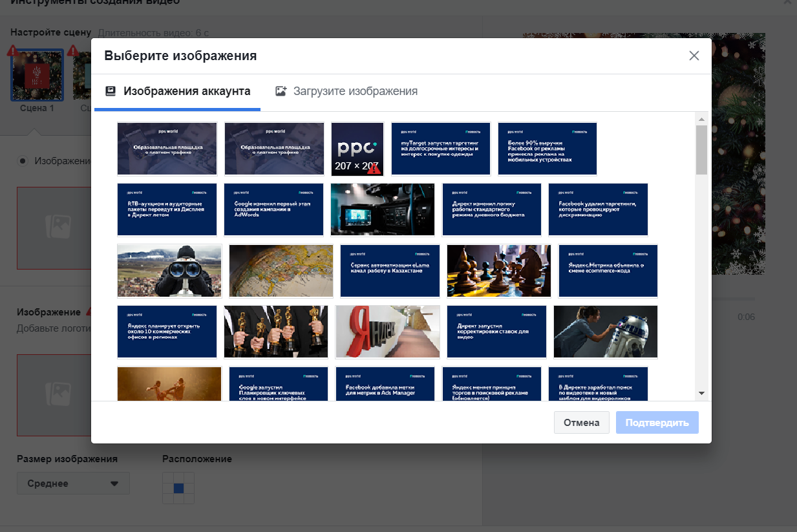Select the chess pieces photo
Screen dimensions: 797x532
[x=499, y=271]
